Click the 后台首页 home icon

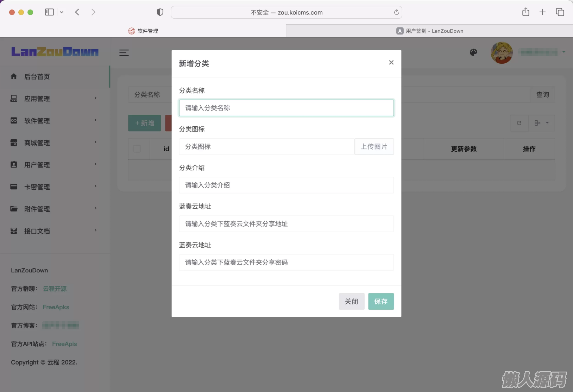tap(14, 76)
